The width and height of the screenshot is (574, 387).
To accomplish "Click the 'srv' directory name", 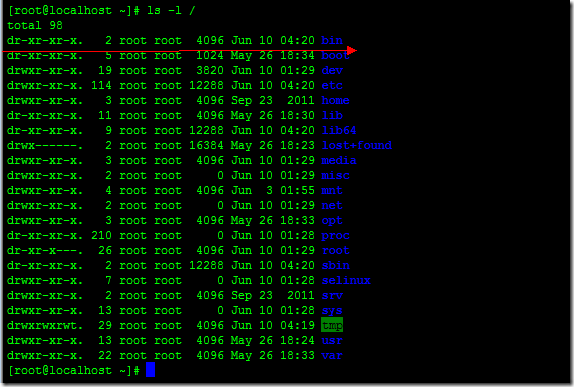I will click(x=332, y=295).
